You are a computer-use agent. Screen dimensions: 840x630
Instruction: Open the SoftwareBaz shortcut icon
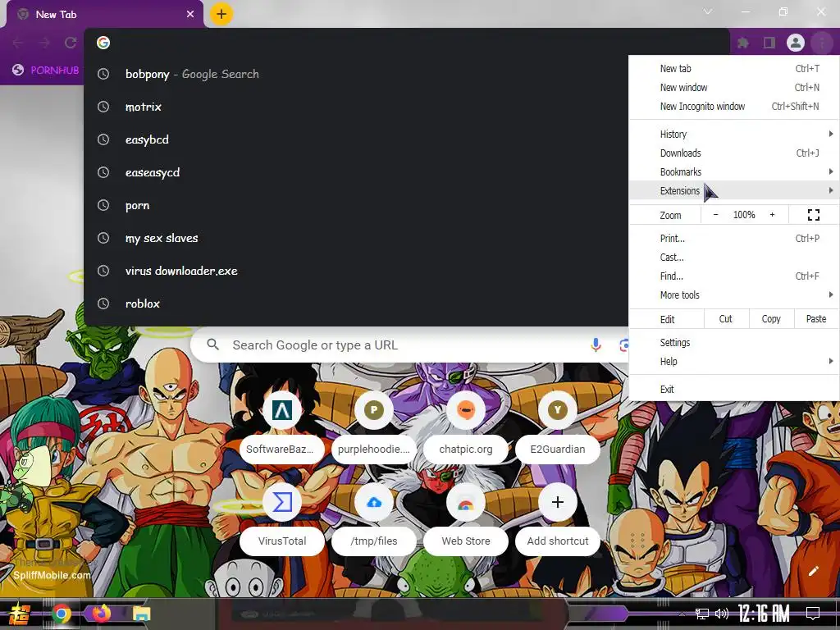click(x=282, y=410)
